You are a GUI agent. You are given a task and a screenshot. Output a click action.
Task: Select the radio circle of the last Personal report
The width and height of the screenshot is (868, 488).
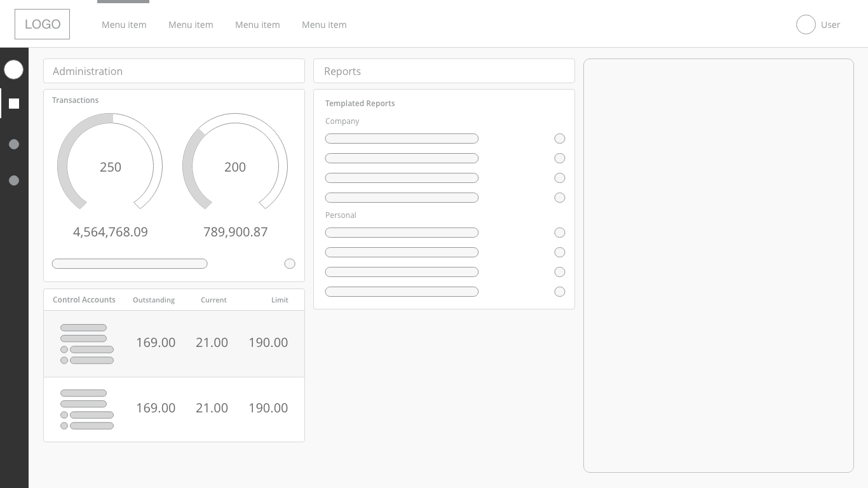560,292
